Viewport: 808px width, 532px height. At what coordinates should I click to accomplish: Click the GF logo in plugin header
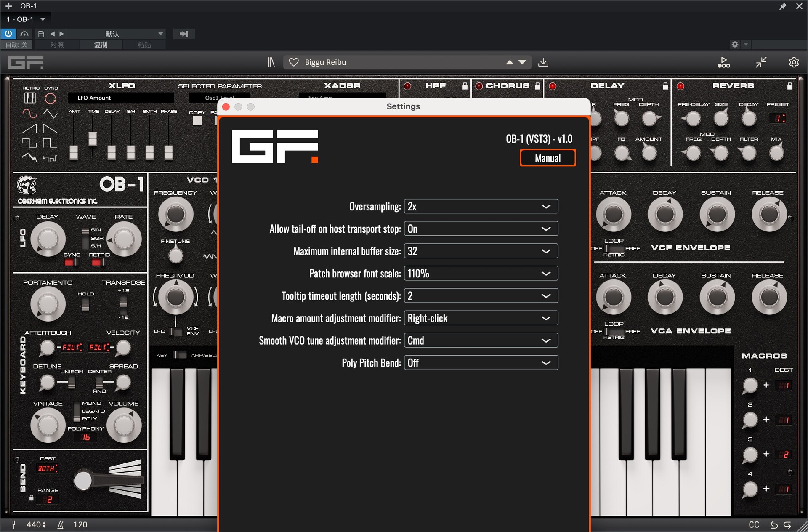[26, 62]
